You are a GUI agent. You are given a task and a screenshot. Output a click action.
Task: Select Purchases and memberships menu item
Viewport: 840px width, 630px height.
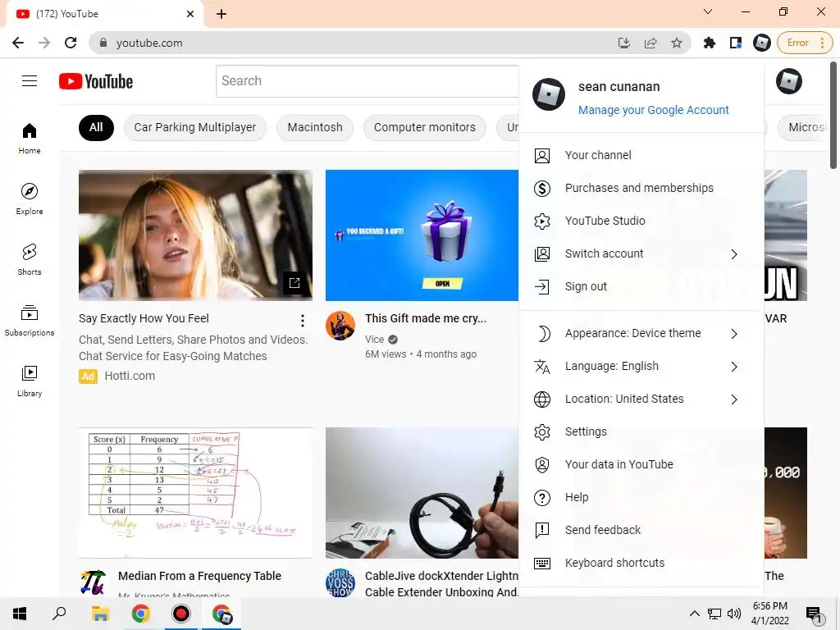click(x=641, y=188)
